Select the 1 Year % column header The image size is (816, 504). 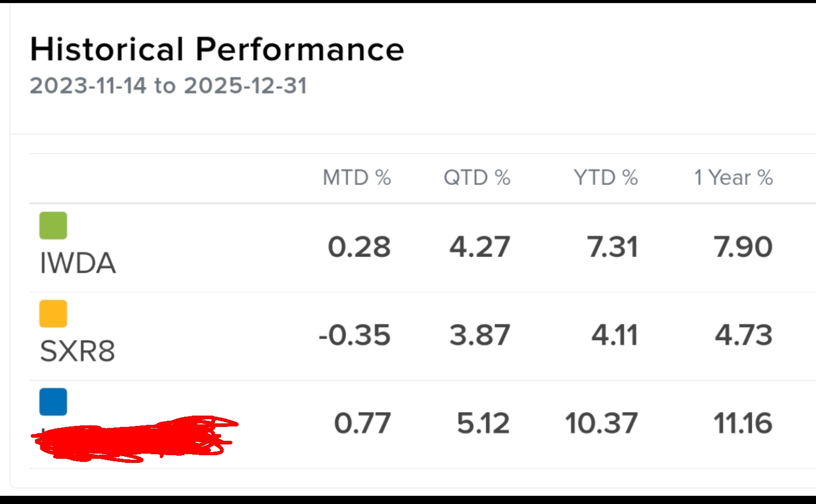click(x=733, y=178)
